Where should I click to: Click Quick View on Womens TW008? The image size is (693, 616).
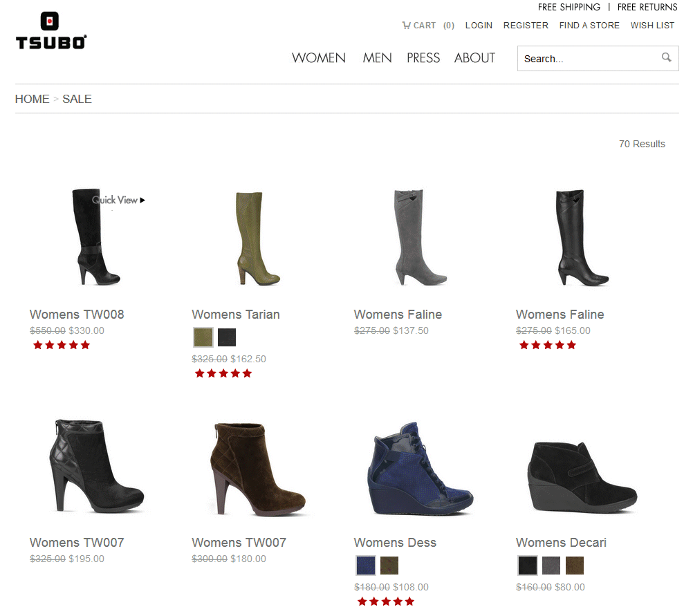point(118,200)
